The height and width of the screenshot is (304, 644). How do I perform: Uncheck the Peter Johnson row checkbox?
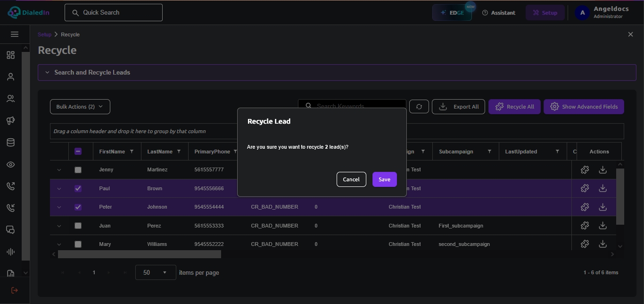coord(78,207)
